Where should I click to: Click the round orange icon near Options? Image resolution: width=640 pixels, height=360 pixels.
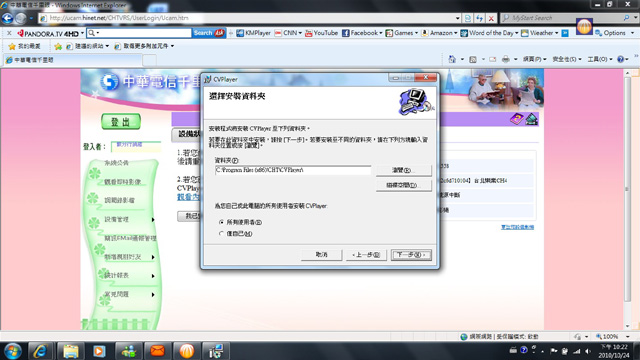point(584,27)
